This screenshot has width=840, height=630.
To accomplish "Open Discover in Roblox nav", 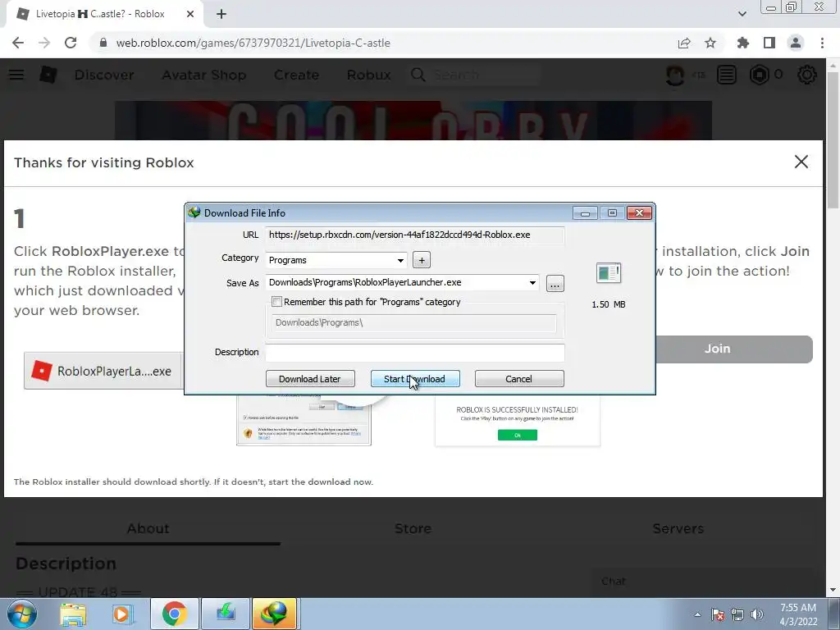I will tap(104, 75).
